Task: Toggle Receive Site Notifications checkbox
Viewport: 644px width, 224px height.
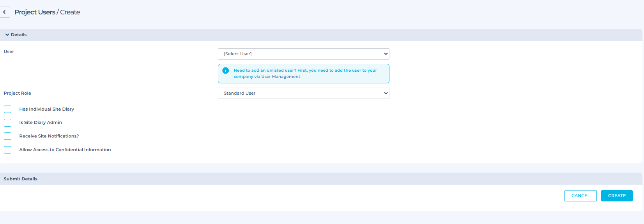Action: (x=8, y=136)
